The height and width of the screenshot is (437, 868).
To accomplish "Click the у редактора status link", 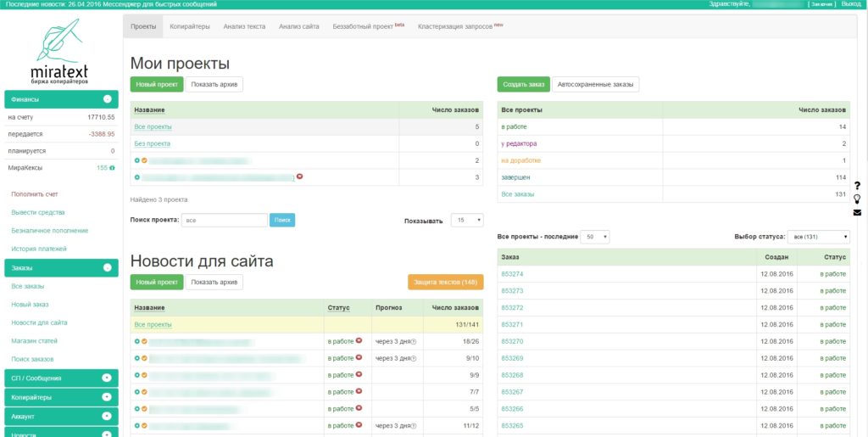I will [x=519, y=144].
